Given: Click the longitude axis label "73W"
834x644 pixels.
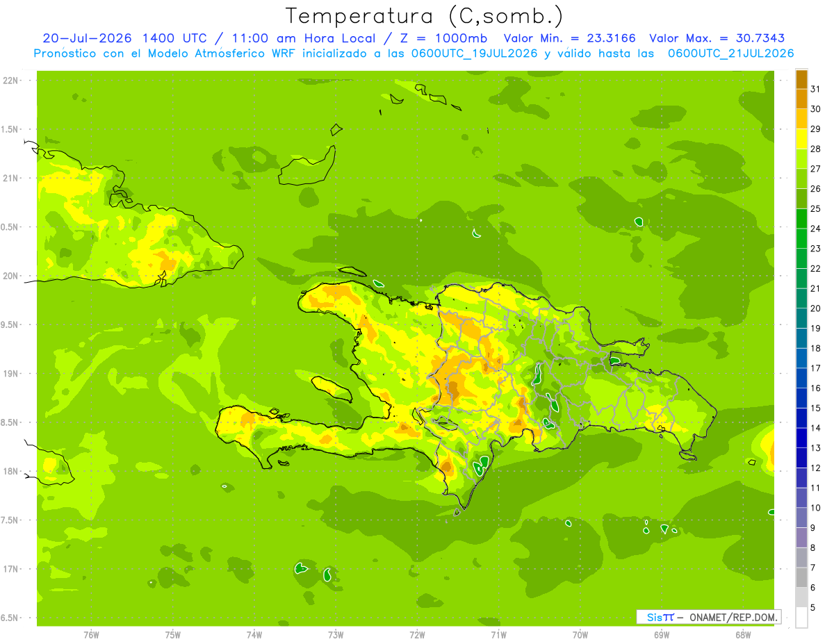Looking at the screenshot, I should (x=336, y=635).
